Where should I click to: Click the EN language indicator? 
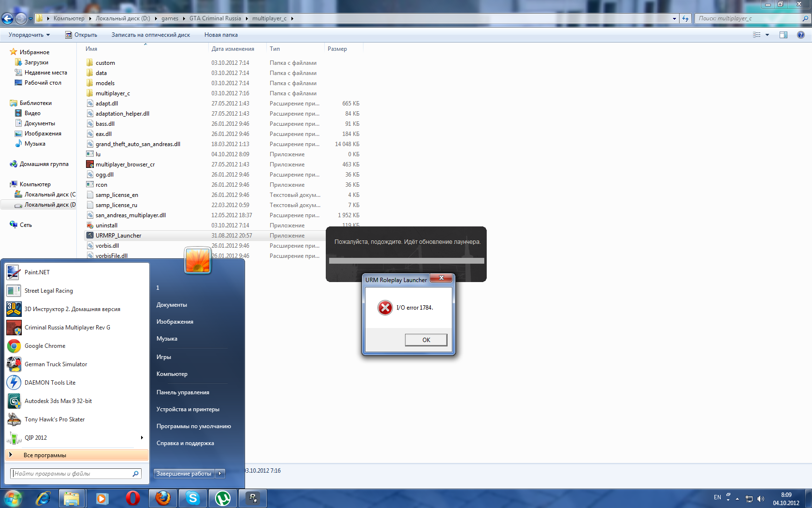(x=717, y=497)
